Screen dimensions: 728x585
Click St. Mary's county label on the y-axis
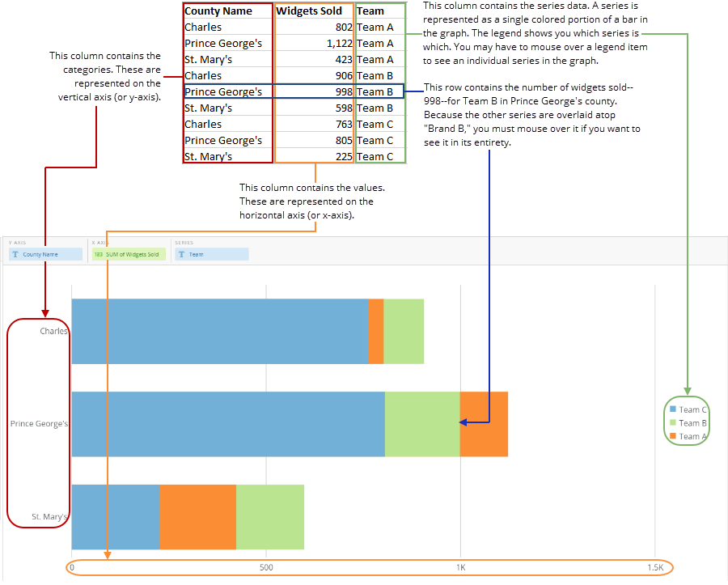point(50,515)
